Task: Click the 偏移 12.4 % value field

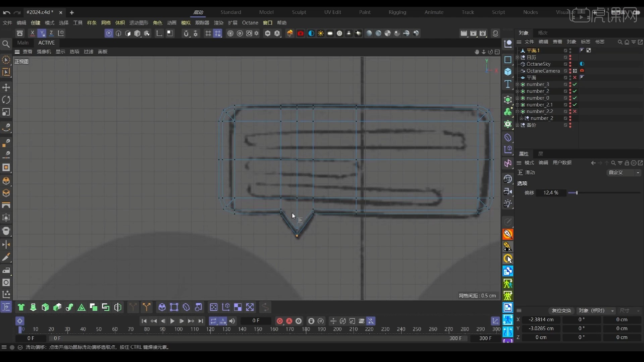Action: pyautogui.click(x=551, y=193)
